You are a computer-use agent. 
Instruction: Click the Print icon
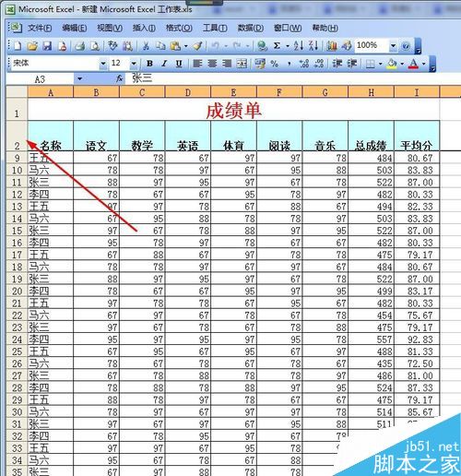pyautogui.click(x=80, y=46)
